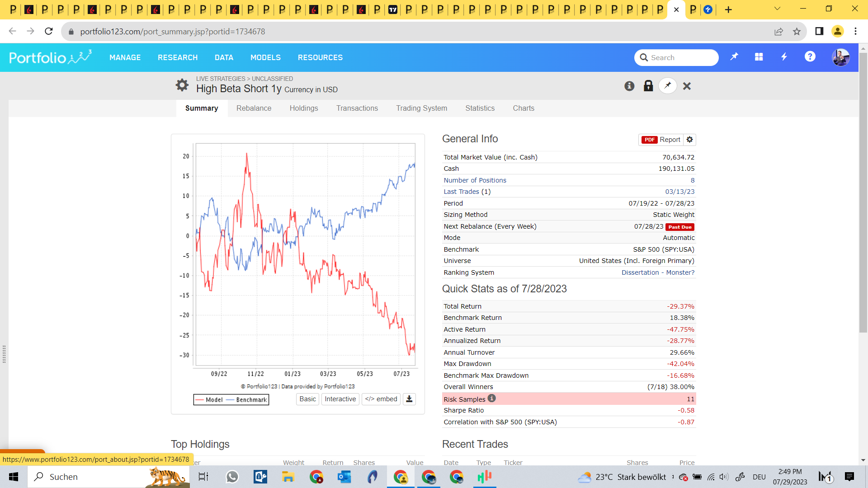Switch to the Holdings tab
Viewport: 868px width, 488px height.
(x=304, y=108)
